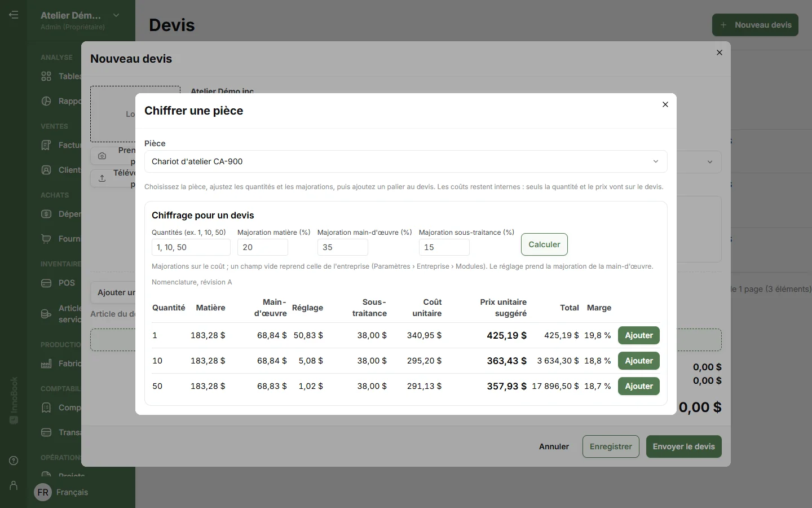Open the help question mark icon

14,461
